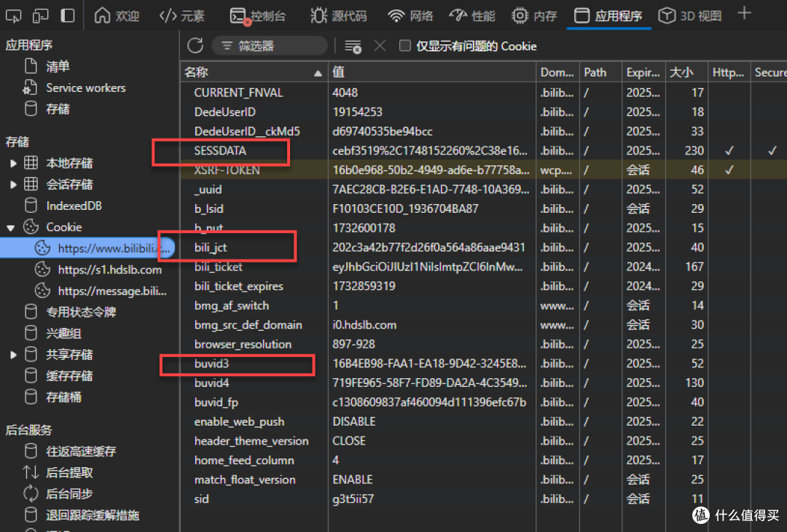Enable 仅显示有问题的 Cookie checkbox
The image size is (787, 532).
click(405, 46)
